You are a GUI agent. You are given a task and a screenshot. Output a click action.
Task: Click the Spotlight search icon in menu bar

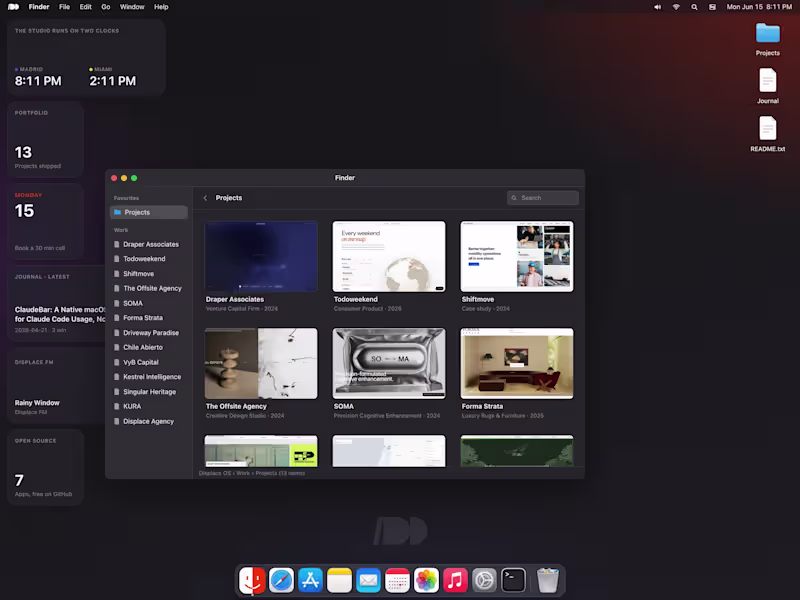[694, 7]
